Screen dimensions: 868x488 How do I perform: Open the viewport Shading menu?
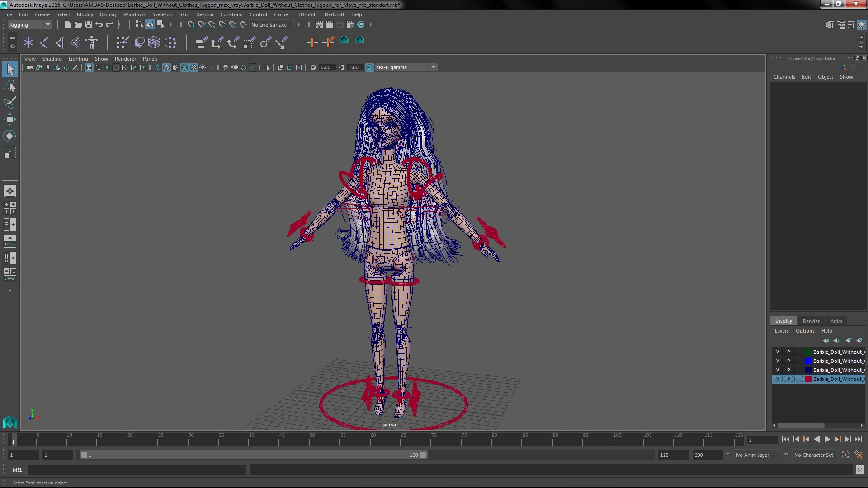click(52, 59)
